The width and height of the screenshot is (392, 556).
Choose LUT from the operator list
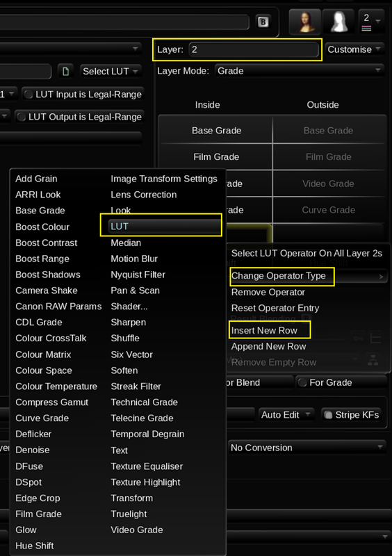point(164,227)
